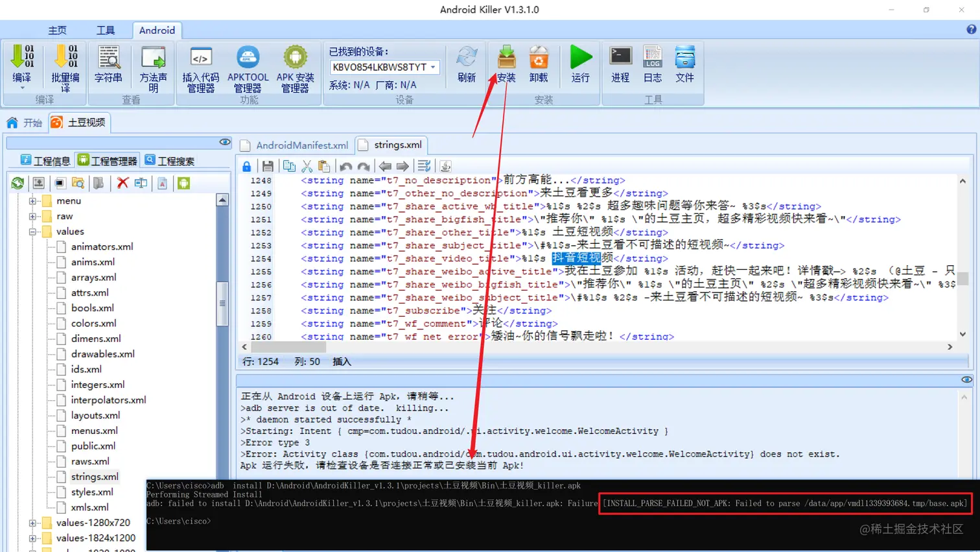This screenshot has width=980, height=552.
Task: Select strings.xml in the file tree
Action: tap(95, 477)
